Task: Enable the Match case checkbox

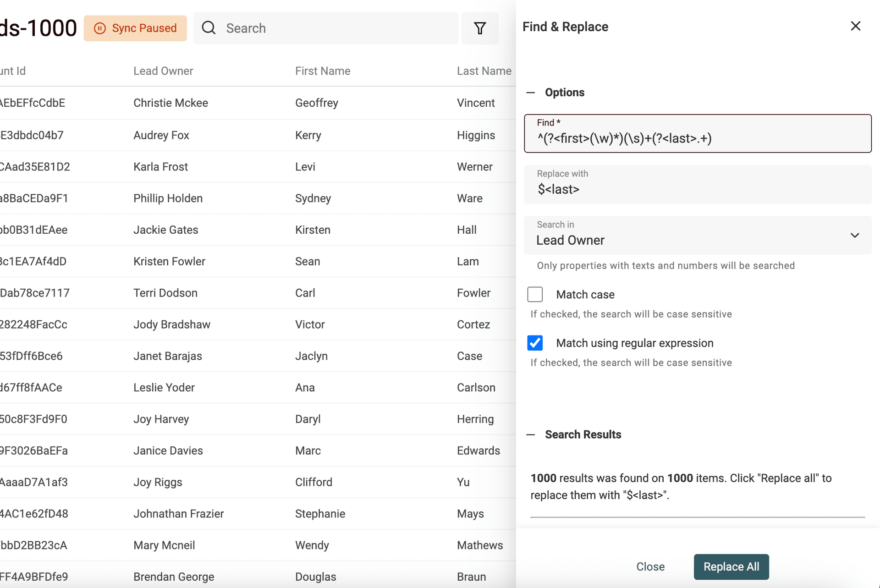Action: pos(535,294)
